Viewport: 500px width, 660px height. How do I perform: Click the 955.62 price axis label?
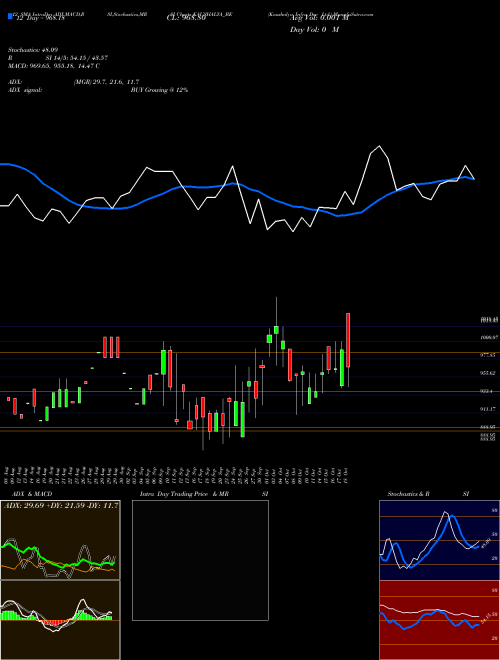point(488,373)
